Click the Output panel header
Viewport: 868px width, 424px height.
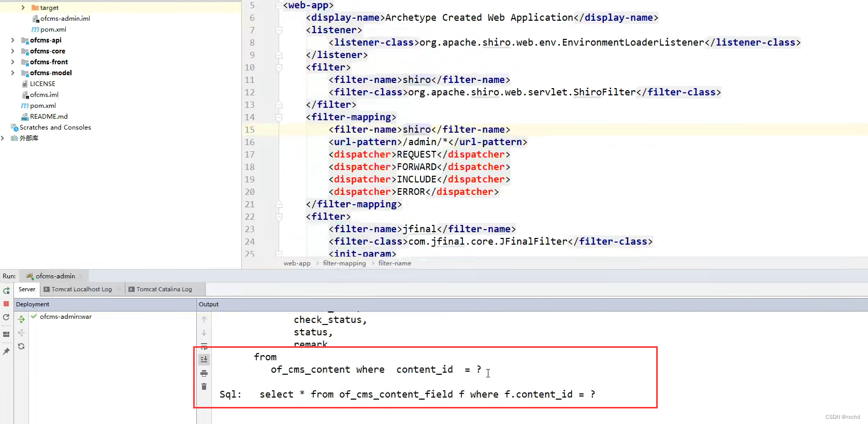(x=533, y=304)
